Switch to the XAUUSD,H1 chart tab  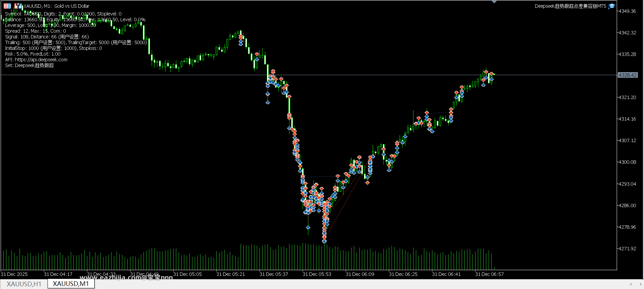click(x=24, y=284)
